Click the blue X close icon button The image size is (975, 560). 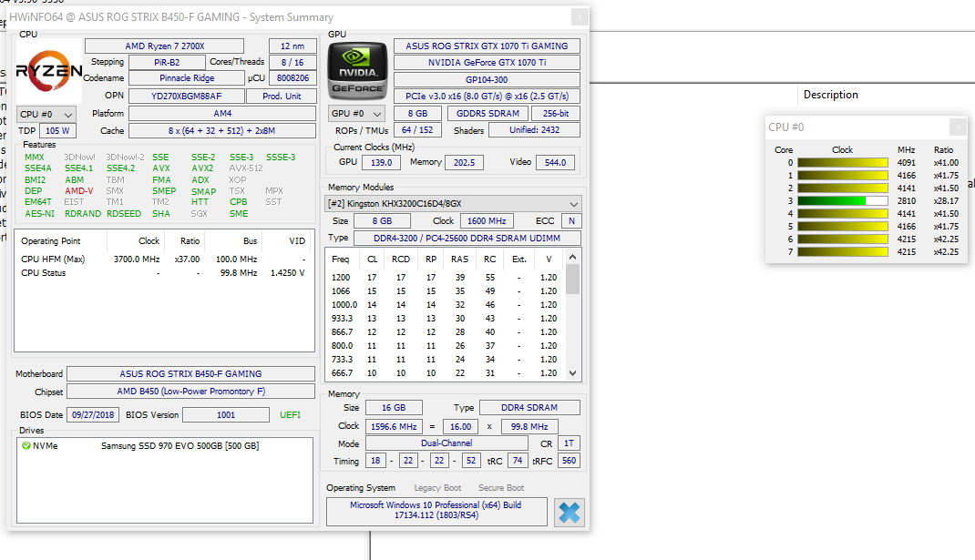pyautogui.click(x=569, y=512)
